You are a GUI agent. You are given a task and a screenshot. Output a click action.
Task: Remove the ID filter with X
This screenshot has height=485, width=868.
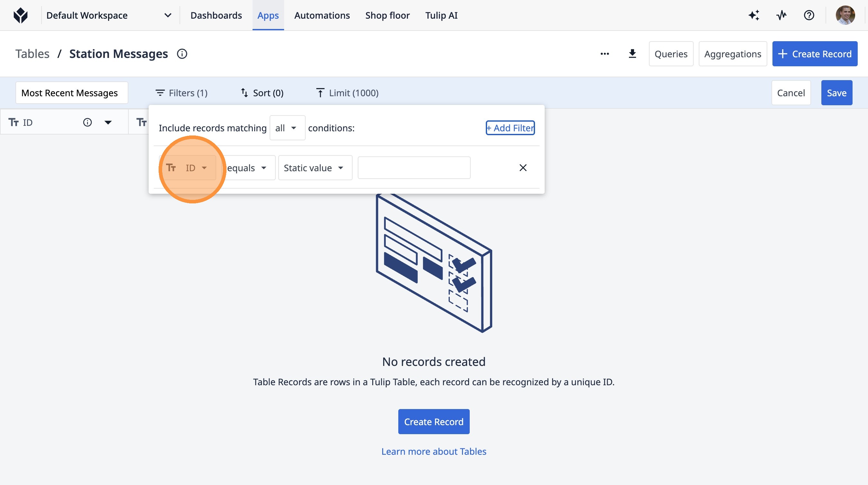point(522,168)
